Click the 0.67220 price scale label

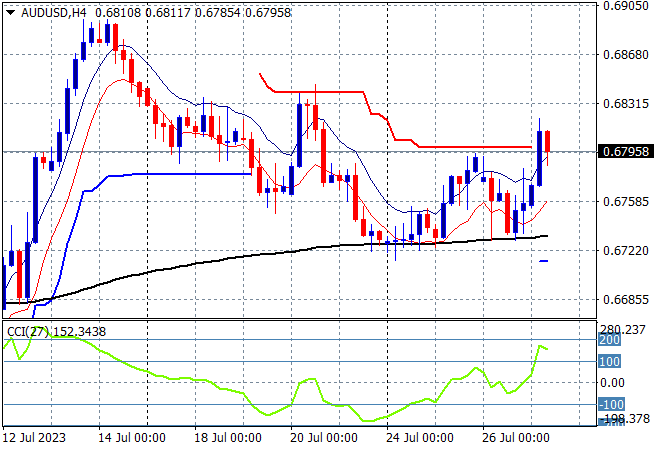(x=626, y=251)
